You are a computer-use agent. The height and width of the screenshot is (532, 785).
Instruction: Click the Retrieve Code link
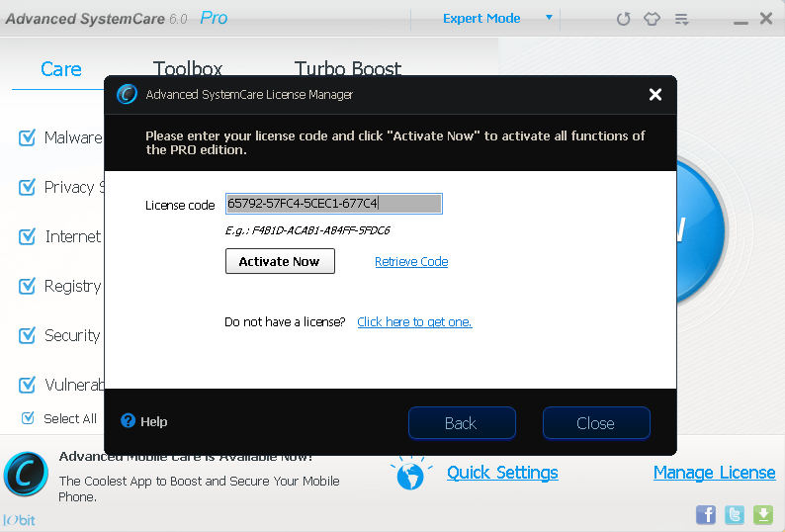coord(411,262)
